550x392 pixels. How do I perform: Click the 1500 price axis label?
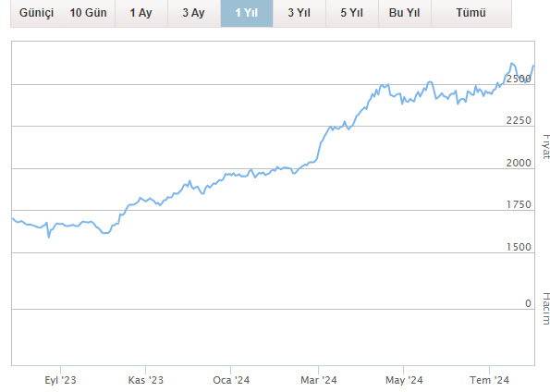click(x=519, y=247)
